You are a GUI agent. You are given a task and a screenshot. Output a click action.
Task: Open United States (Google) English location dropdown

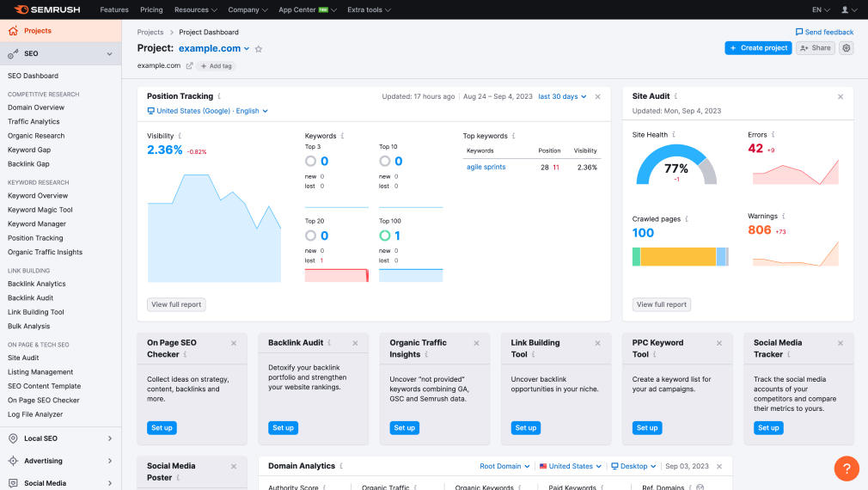click(208, 111)
